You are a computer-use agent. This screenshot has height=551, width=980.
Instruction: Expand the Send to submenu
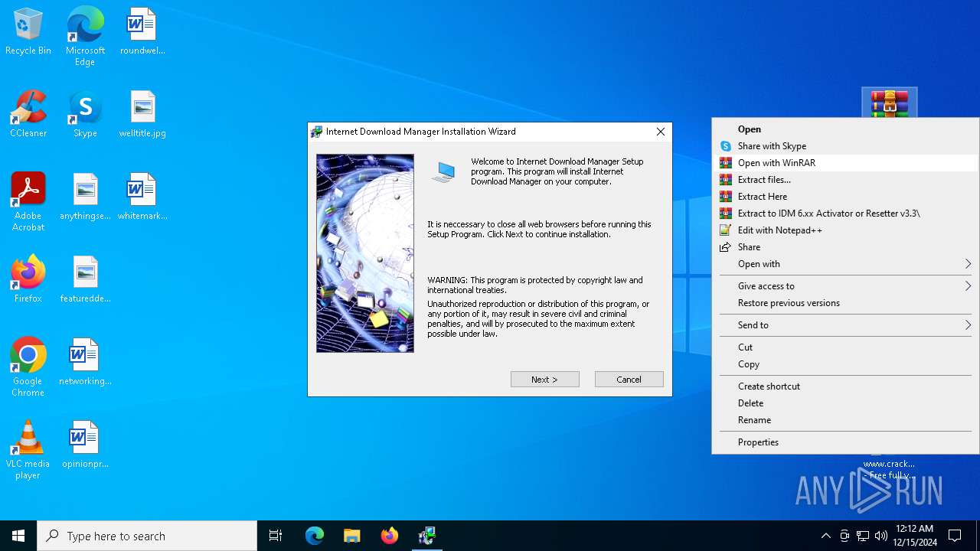tap(845, 325)
